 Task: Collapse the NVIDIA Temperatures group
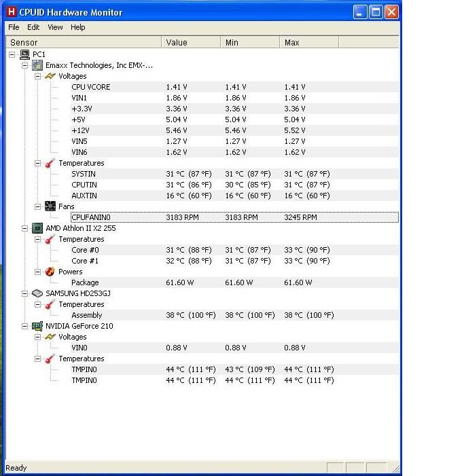point(37,359)
